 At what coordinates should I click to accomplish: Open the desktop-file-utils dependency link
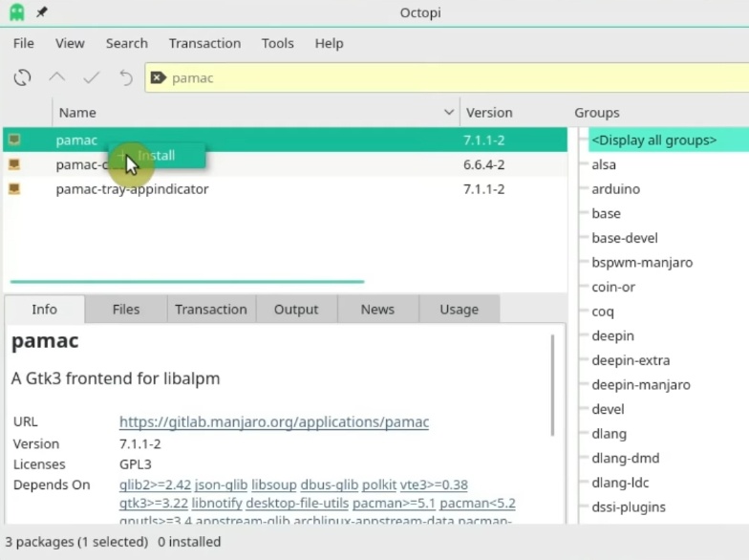297,503
